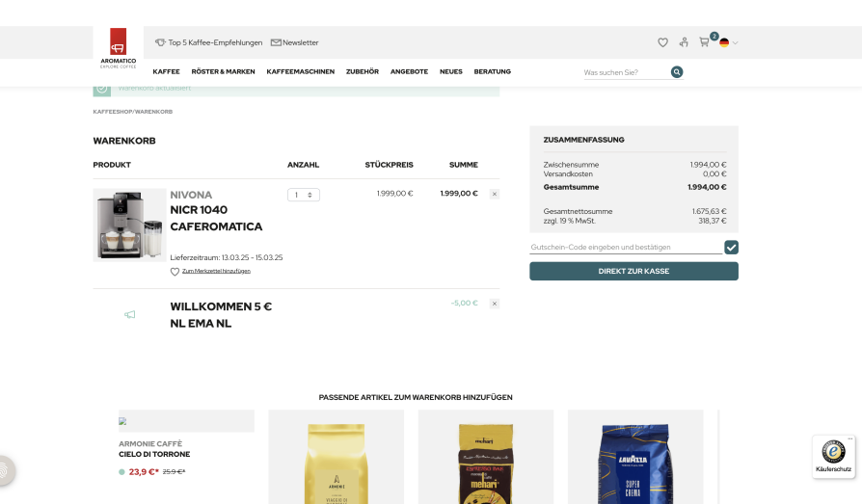
Task: Click the Stückpreis 1.999,00 € value
Action: pos(394,193)
